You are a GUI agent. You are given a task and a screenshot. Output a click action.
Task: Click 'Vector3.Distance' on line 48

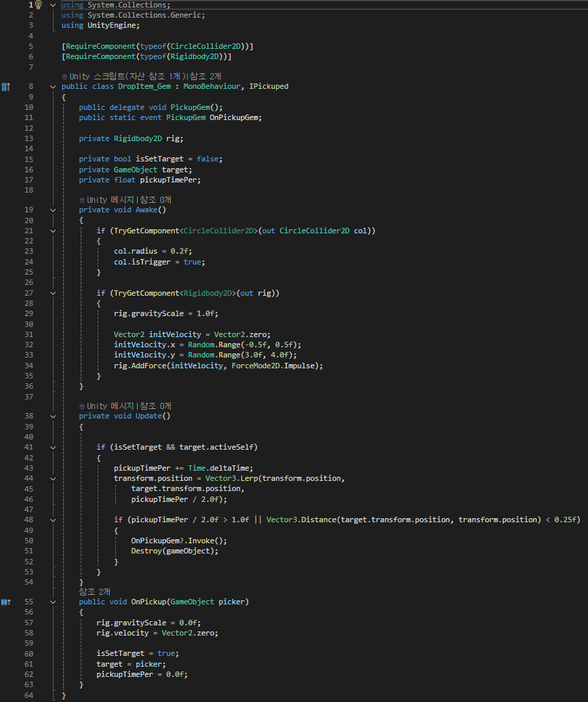click(x=301, y=520)
